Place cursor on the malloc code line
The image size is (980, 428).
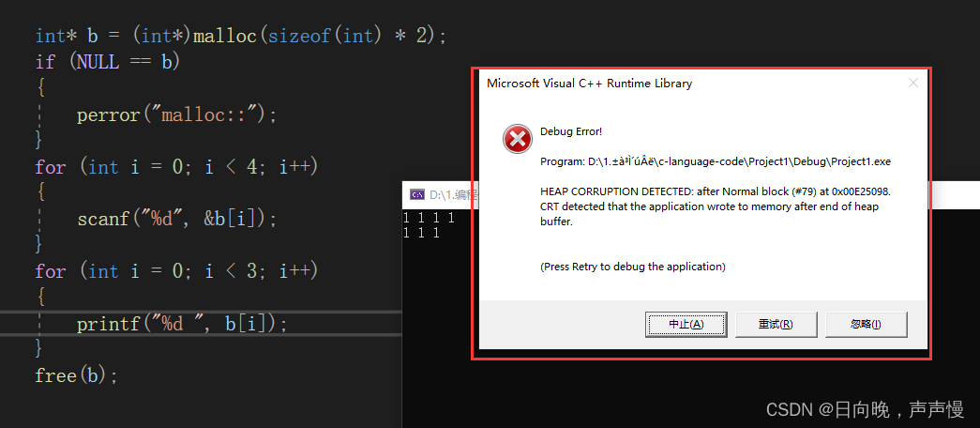pyautogui.click(x=241, y=36)
